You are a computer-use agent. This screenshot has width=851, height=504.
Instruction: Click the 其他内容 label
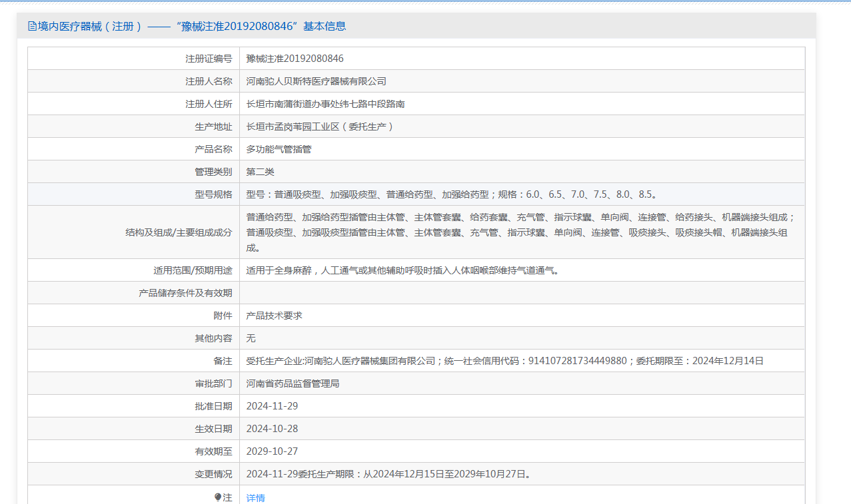213,338
